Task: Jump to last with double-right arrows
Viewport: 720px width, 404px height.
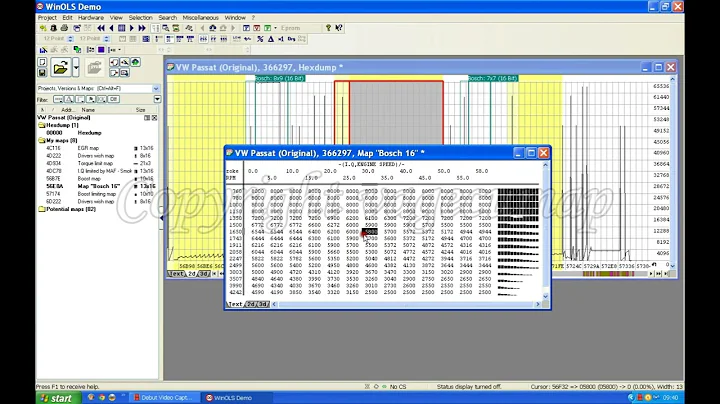Action: click(142, 28)
